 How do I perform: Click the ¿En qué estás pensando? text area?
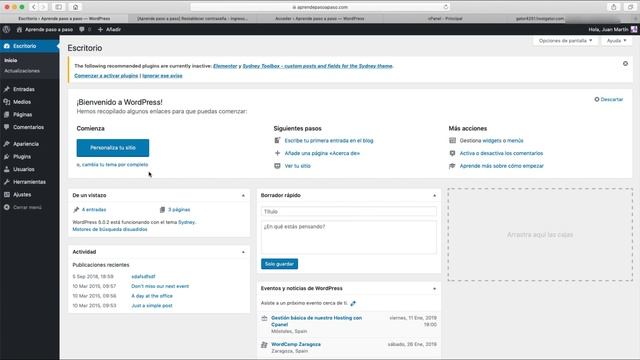[x=349, y=237]
